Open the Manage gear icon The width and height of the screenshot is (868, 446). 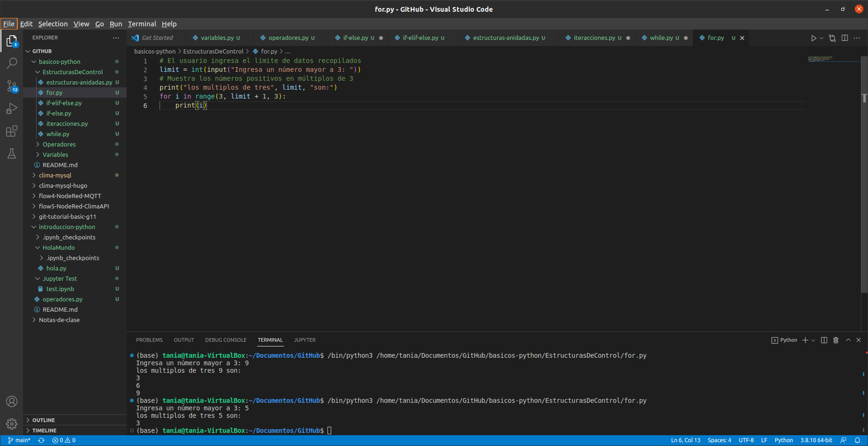(x=12, y=424)
